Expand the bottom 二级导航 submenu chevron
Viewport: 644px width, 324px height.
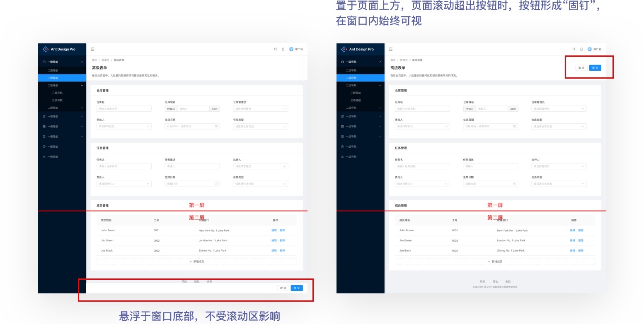pos(82,108)
